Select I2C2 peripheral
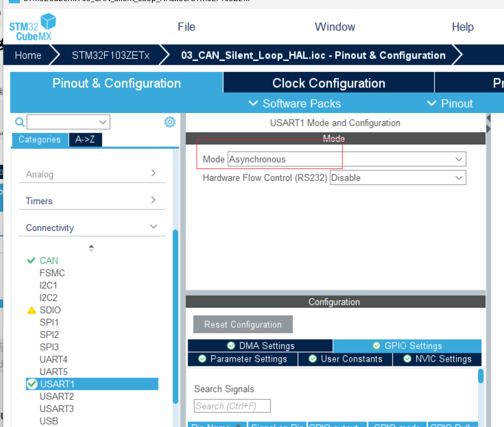 pyautogui.click(x=48, y=298)
